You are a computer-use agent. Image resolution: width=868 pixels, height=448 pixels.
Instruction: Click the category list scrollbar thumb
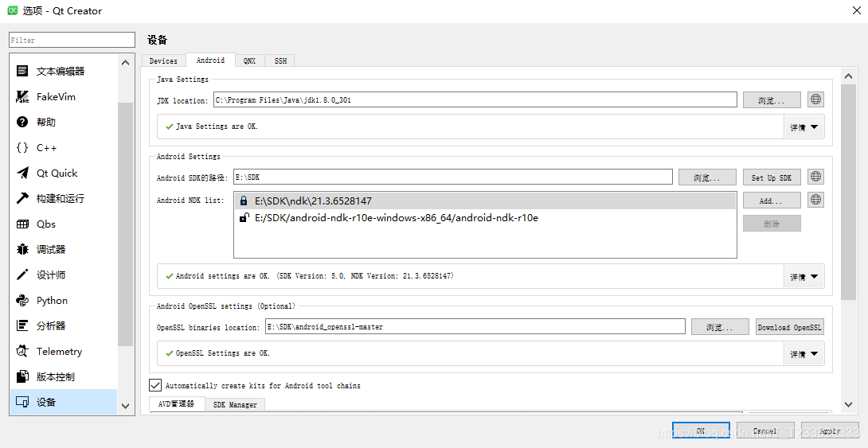click(126, 224)
